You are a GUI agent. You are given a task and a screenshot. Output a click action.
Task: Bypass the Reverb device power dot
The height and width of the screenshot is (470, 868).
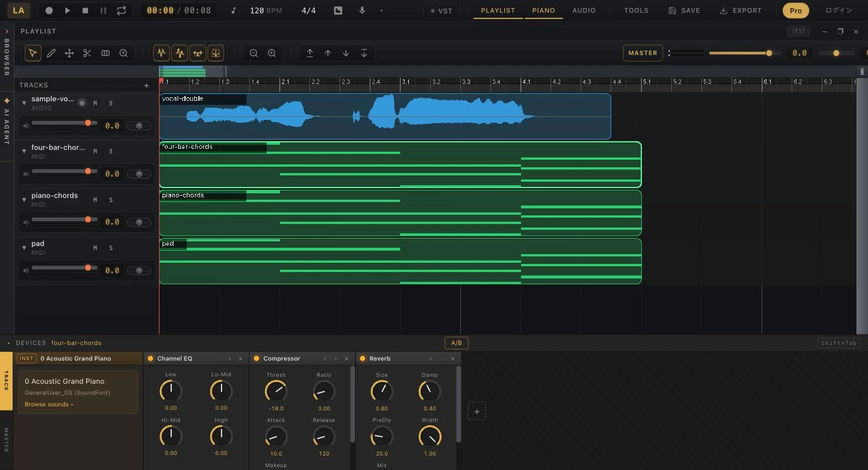(363, 359)
